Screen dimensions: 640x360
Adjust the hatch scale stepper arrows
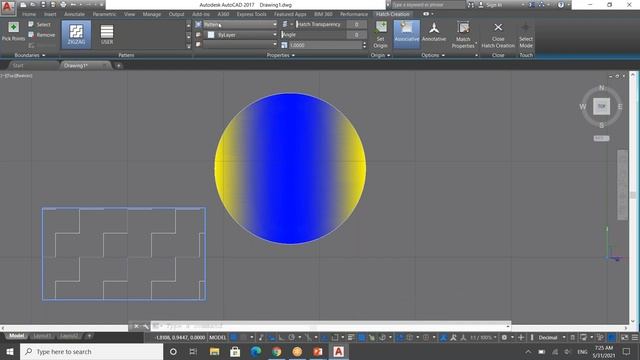(364, 45)
